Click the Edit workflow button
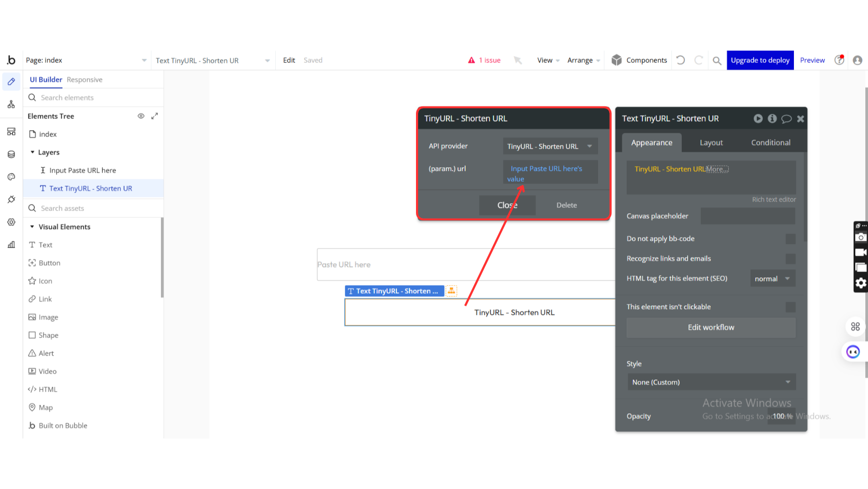This screenshot has height=489, width=868. 711,328
